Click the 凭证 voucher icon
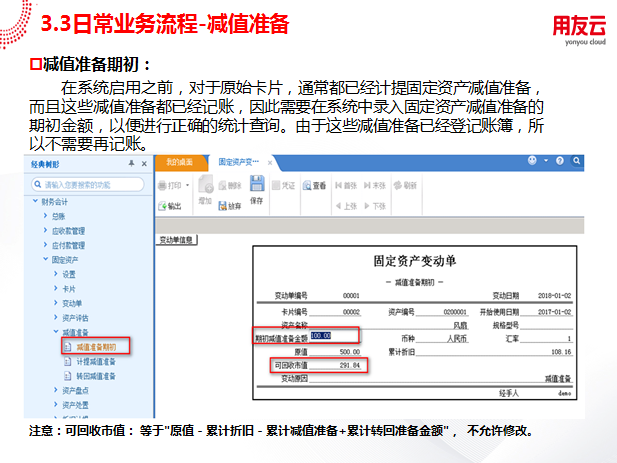 pyautogui.click(x=276, y=185)
